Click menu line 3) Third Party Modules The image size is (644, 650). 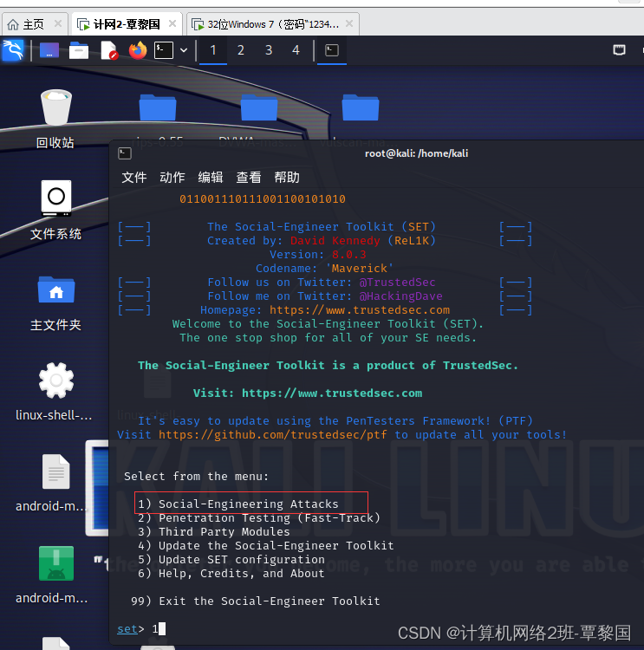coord(213,532)
